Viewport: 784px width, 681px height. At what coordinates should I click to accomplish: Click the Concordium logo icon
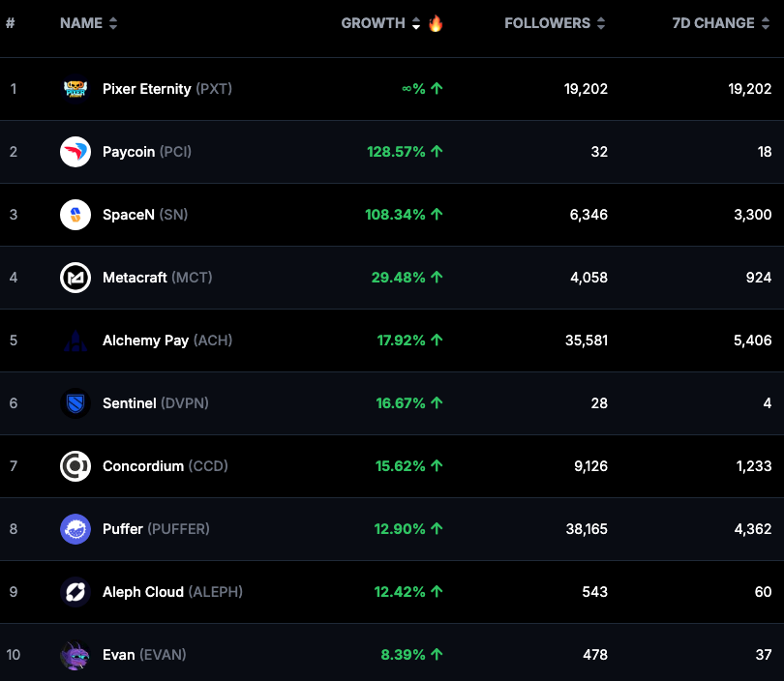point(75,466)
